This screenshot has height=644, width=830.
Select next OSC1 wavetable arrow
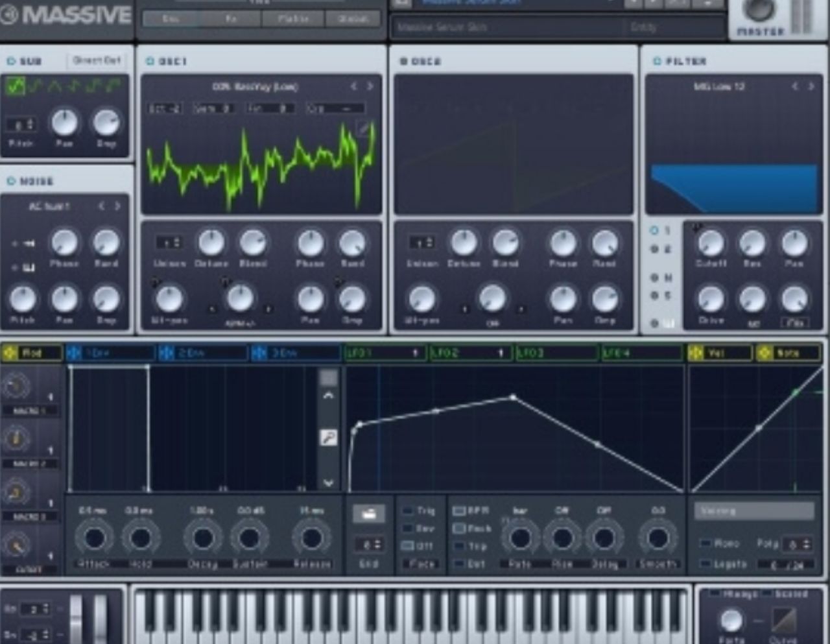tap(370, 86)
